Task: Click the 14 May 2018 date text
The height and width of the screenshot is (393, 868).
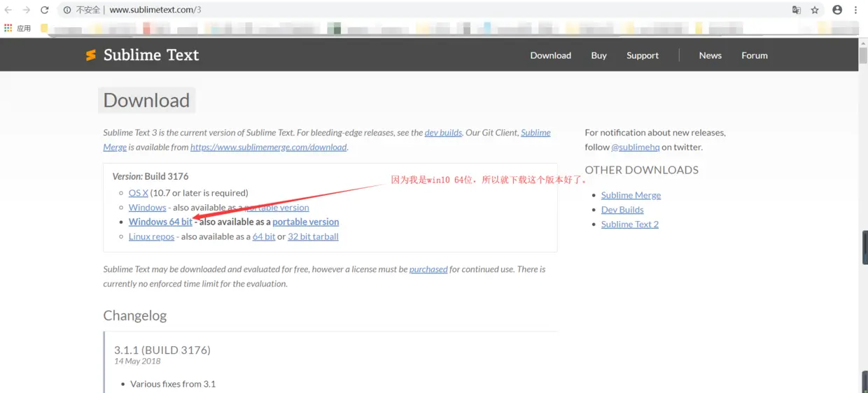Action: coord(137,361)
